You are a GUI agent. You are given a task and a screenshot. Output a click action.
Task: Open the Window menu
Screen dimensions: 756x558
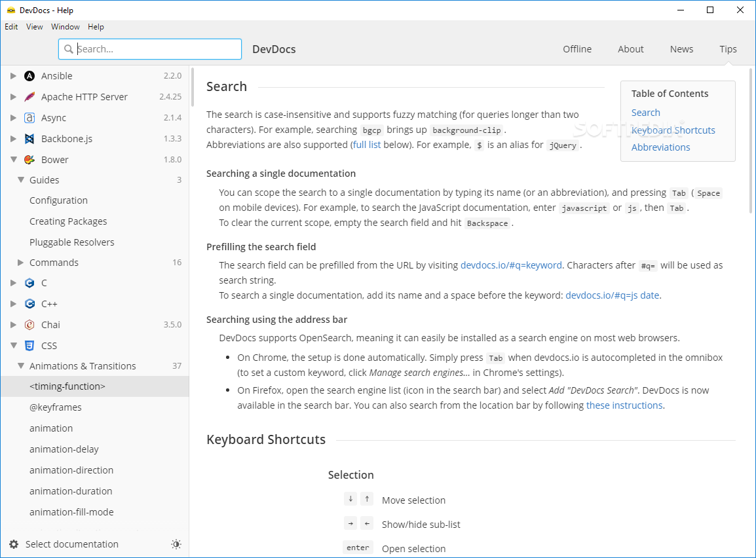(66, 27)
